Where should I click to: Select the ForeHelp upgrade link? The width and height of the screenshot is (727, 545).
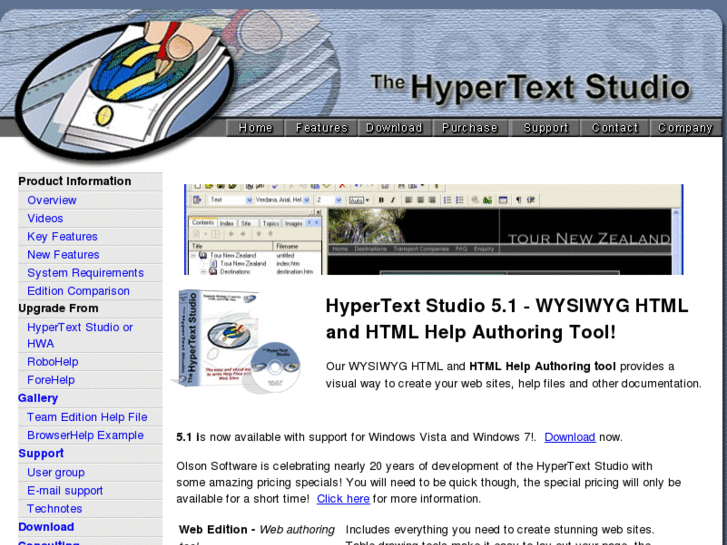coord(51,380)
